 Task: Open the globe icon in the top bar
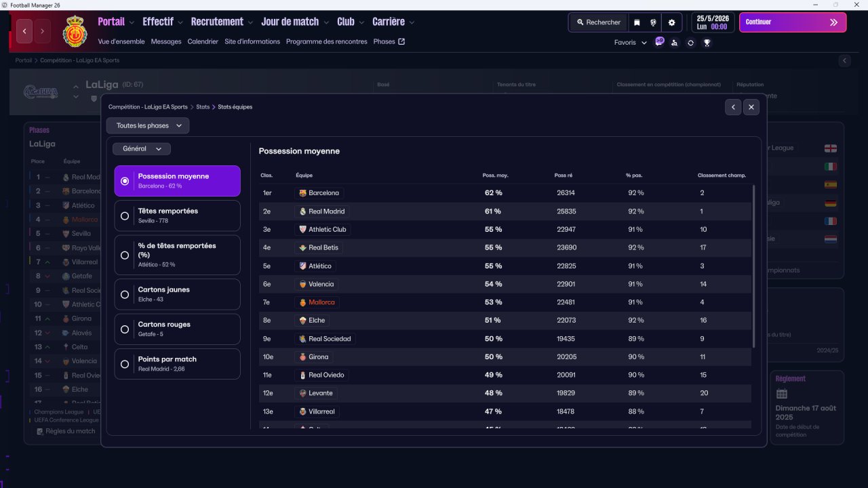(653, 22)
